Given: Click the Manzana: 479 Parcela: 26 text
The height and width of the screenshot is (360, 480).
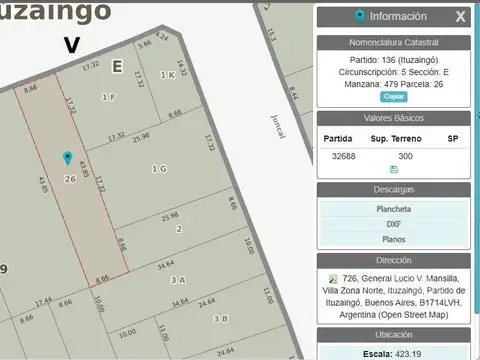Looking at the screenshot, I should point(394,84).
